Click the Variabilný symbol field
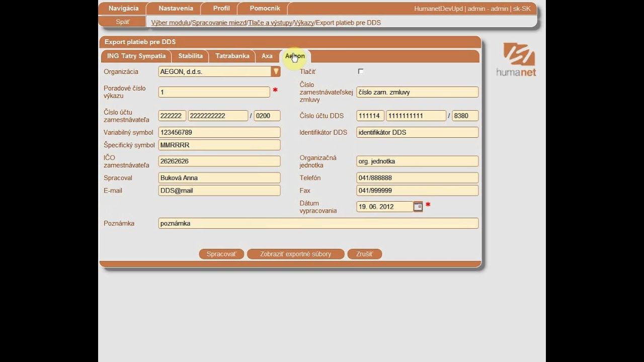The width and height of the screenshot is (644, 362). pos(219,132)
